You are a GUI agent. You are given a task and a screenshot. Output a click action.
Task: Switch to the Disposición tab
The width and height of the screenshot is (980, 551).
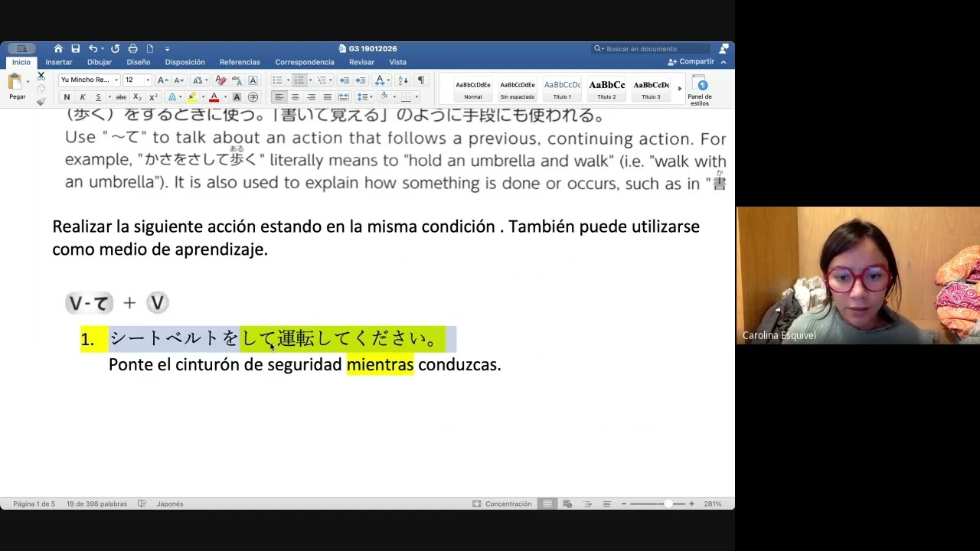185,62
